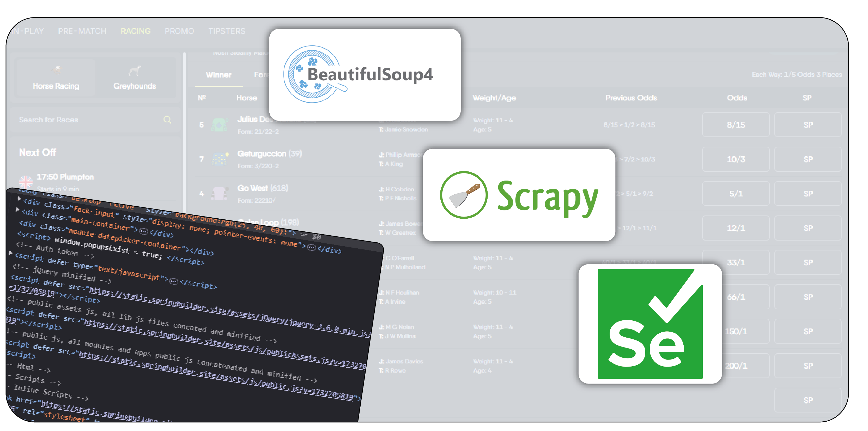Click the Selenium logo card
This screenshot has height=431, width=868.
point(650,324)
